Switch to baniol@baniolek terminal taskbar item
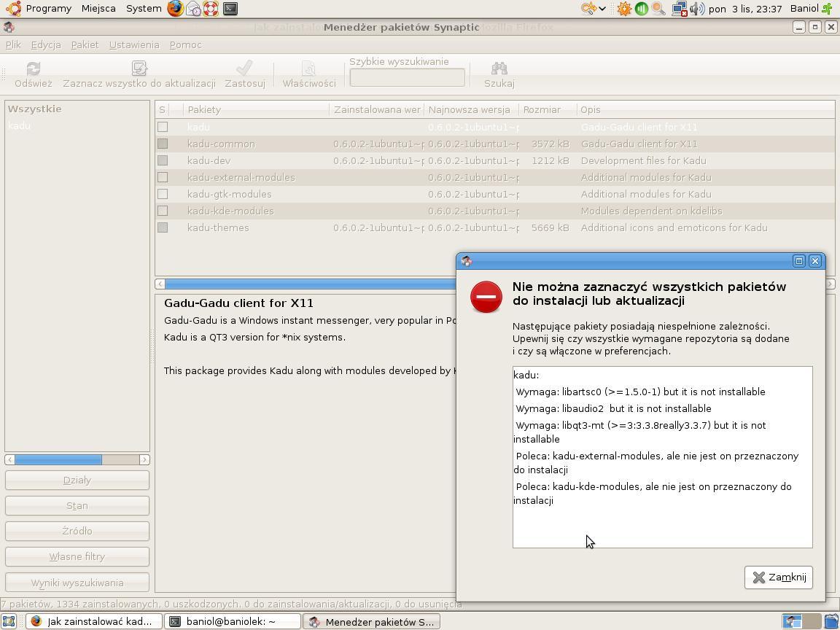The image size is (840, 630). [232, 621]
